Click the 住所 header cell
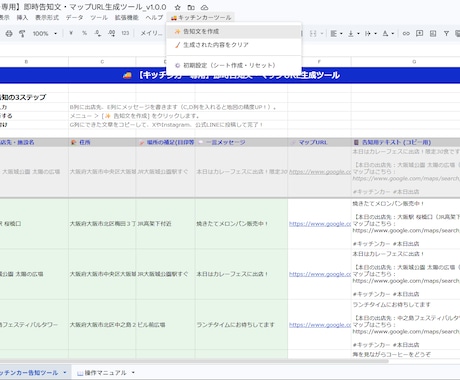 click(x=102, y=142)
